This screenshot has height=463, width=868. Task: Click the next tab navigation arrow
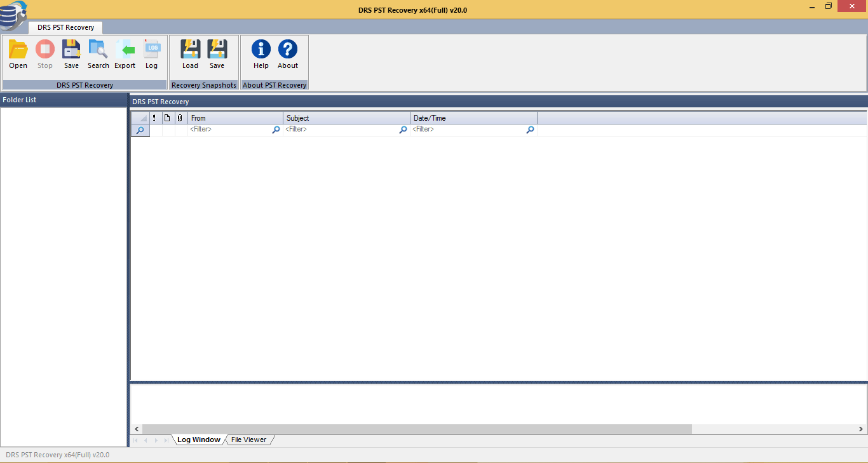[156, 440]
